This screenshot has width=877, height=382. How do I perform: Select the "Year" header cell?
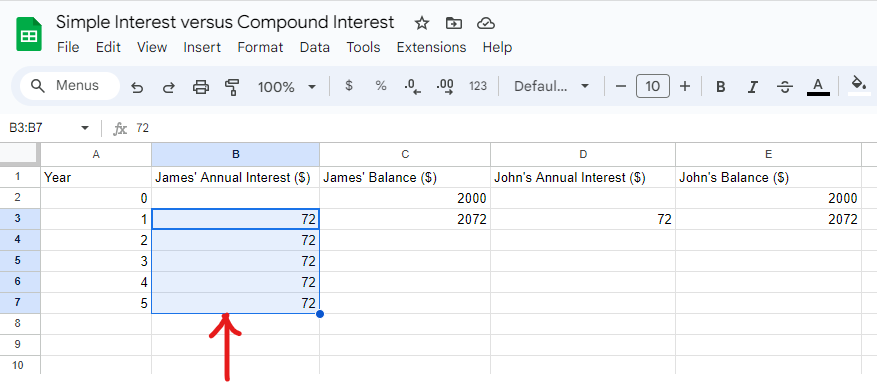(x=96, y=177)
